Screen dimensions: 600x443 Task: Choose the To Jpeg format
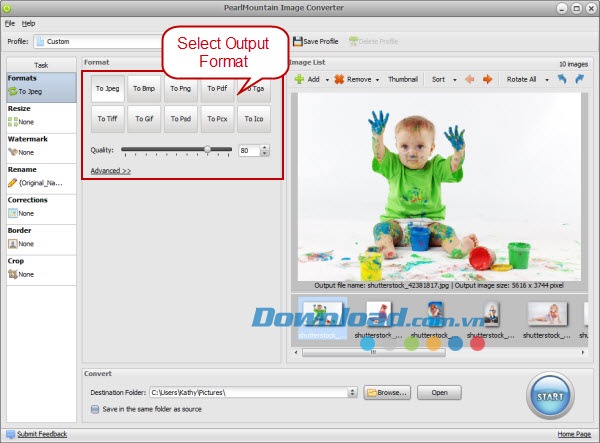(x=108, y=88)
